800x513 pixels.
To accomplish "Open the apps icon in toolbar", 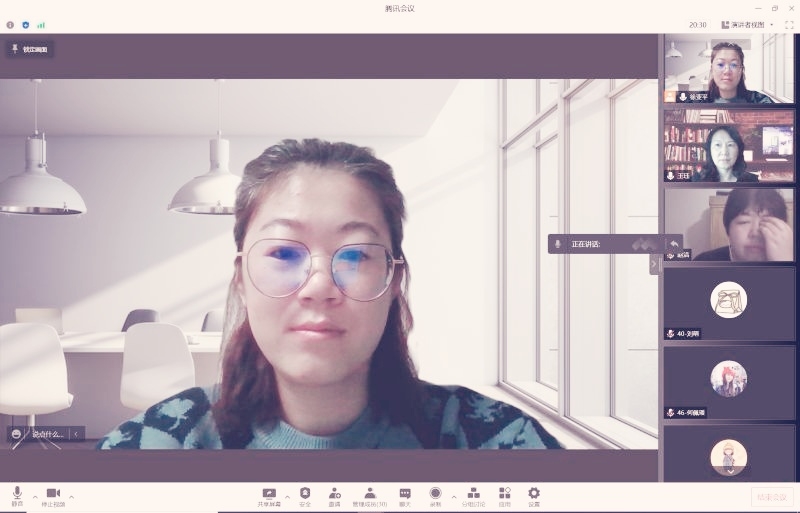I will tap(505, 495).
